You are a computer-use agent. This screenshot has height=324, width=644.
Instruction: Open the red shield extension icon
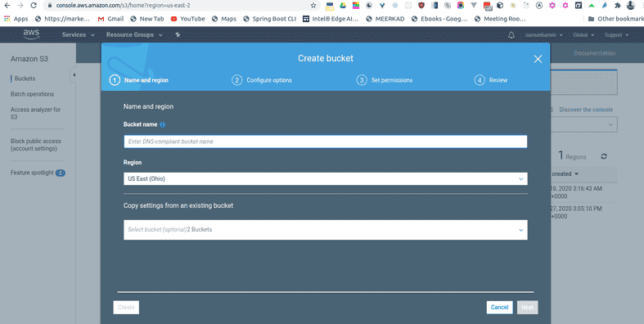[421, 6]
